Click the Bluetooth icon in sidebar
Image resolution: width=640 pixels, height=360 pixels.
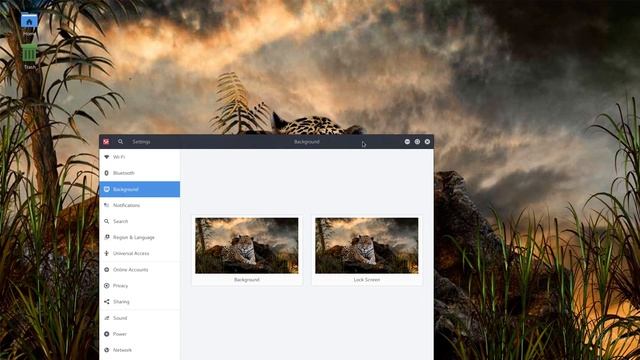[x=107, y=173]
